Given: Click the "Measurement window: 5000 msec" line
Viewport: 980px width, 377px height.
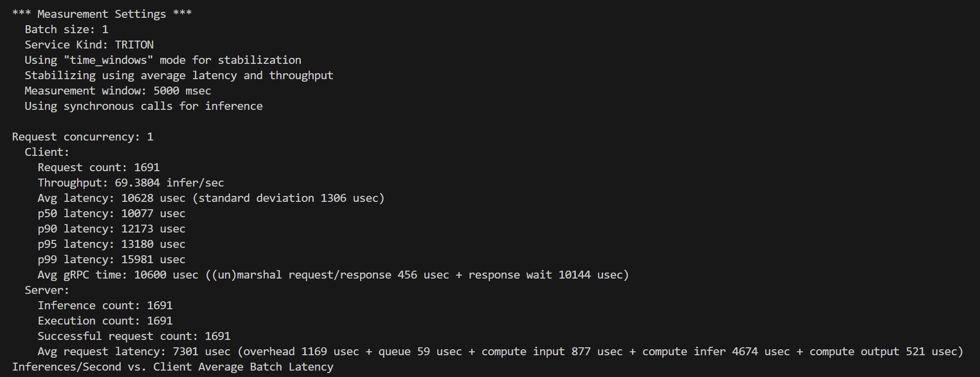Looking at the screenshot, I should pos(118,91).
